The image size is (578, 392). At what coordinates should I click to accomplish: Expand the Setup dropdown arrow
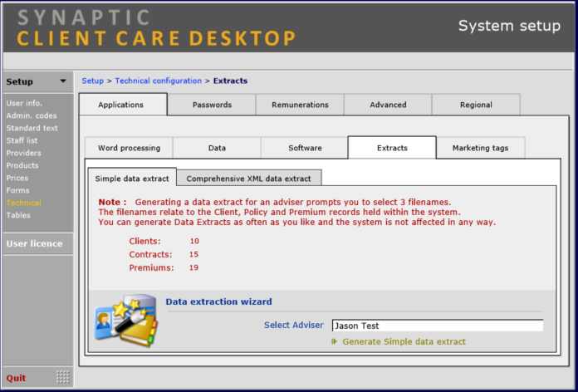tap(63, 81)
